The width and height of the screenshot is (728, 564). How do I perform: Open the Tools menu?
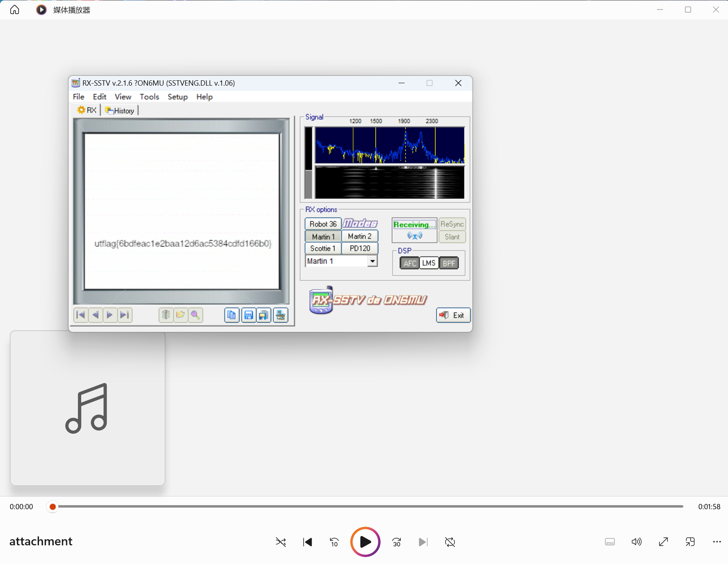click(x=149, y=97)
